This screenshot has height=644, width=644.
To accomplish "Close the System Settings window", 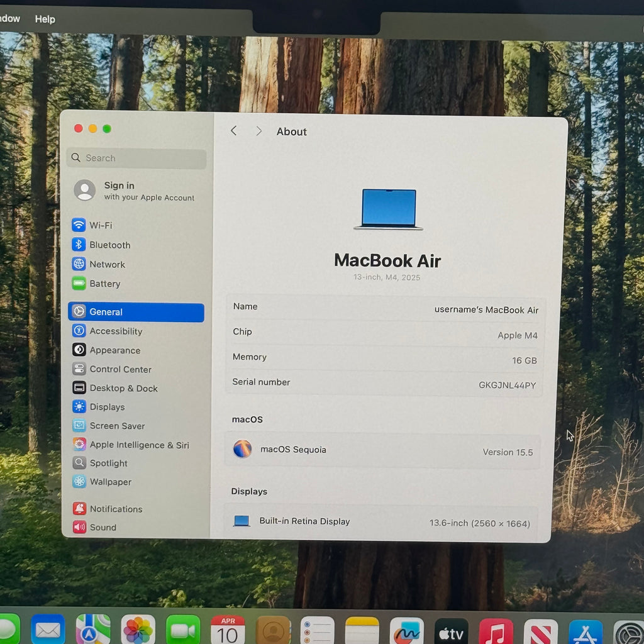I will (x=79, y=128).
